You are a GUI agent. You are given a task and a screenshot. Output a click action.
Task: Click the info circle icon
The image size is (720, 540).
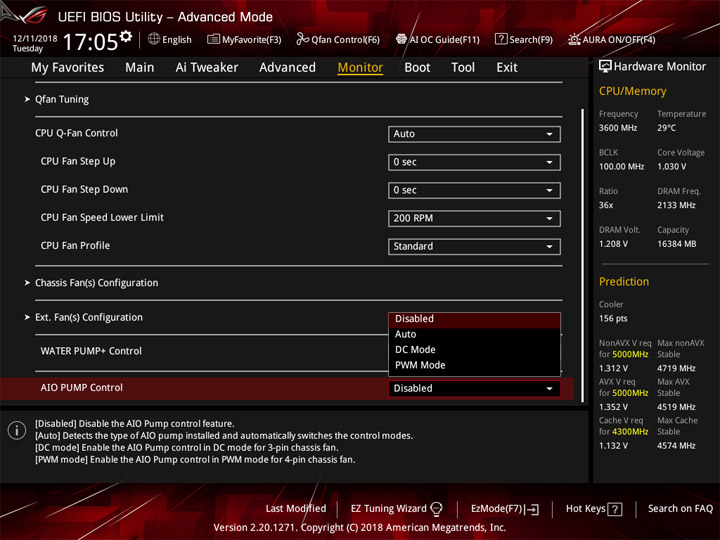pyautogui.click(x=17, y=431)
